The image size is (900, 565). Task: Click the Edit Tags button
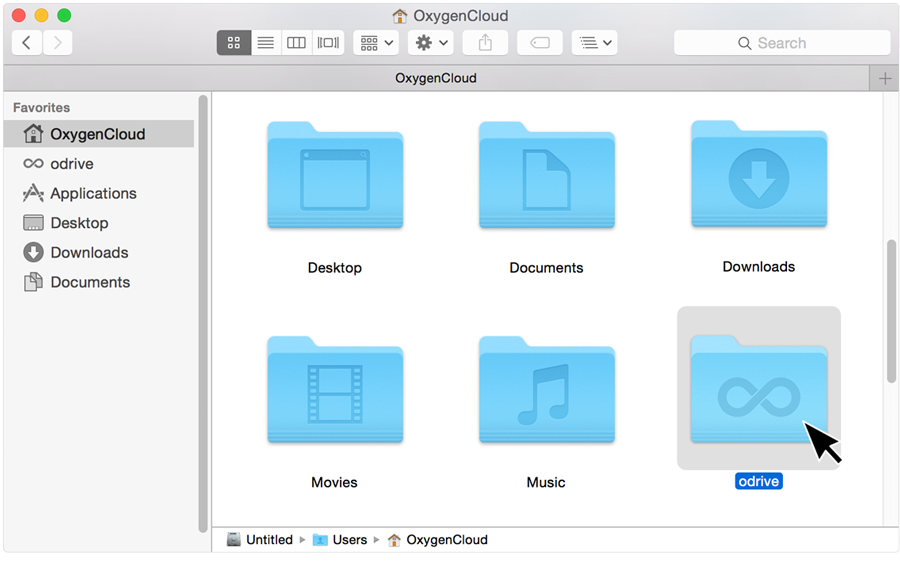coord(540,42)
